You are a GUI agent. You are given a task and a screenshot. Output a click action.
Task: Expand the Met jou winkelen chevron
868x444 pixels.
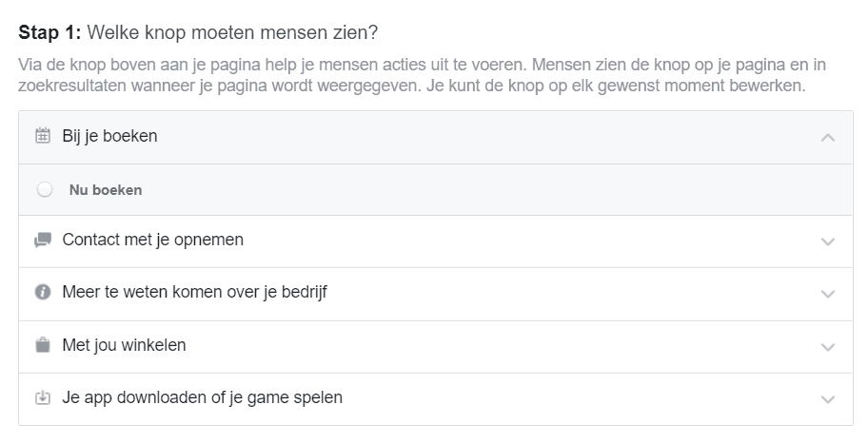point(828,347)
